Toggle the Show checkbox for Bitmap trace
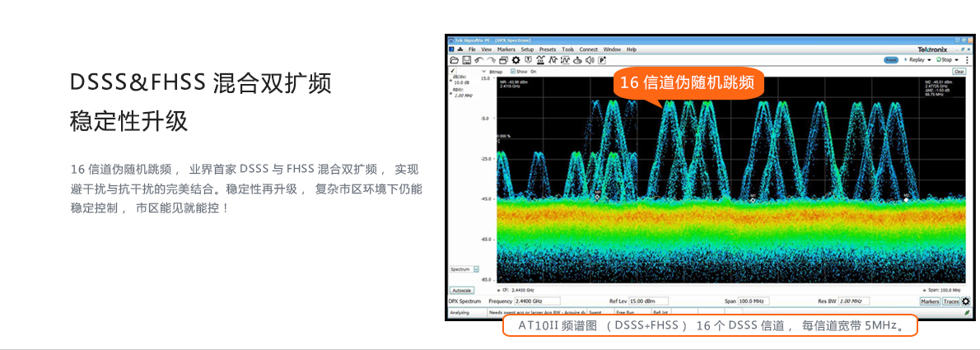 [x=512, y=72]
